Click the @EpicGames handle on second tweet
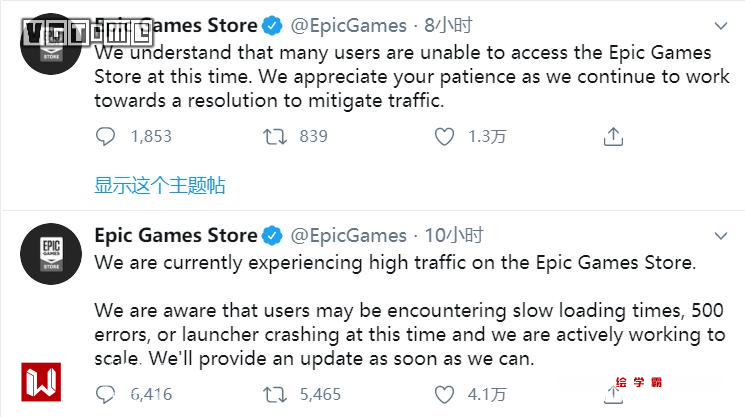The image size is (745, 417). [x=348, y=236]
